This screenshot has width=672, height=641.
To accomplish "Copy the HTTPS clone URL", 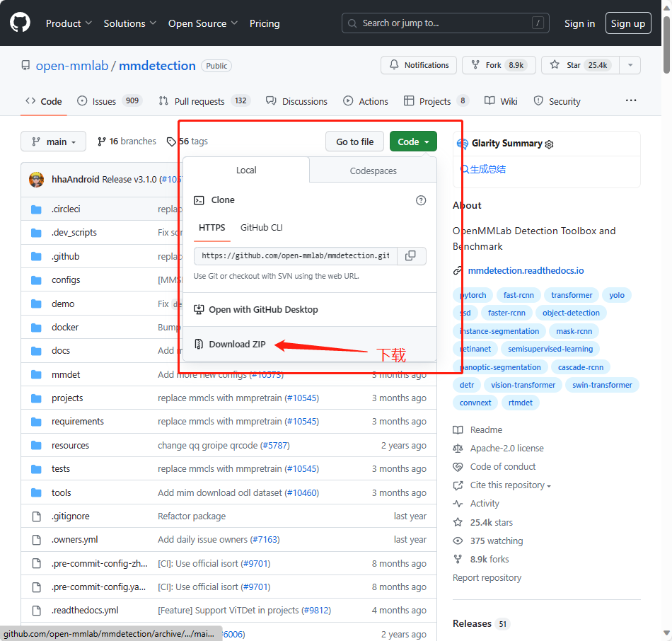I will 410,256.
